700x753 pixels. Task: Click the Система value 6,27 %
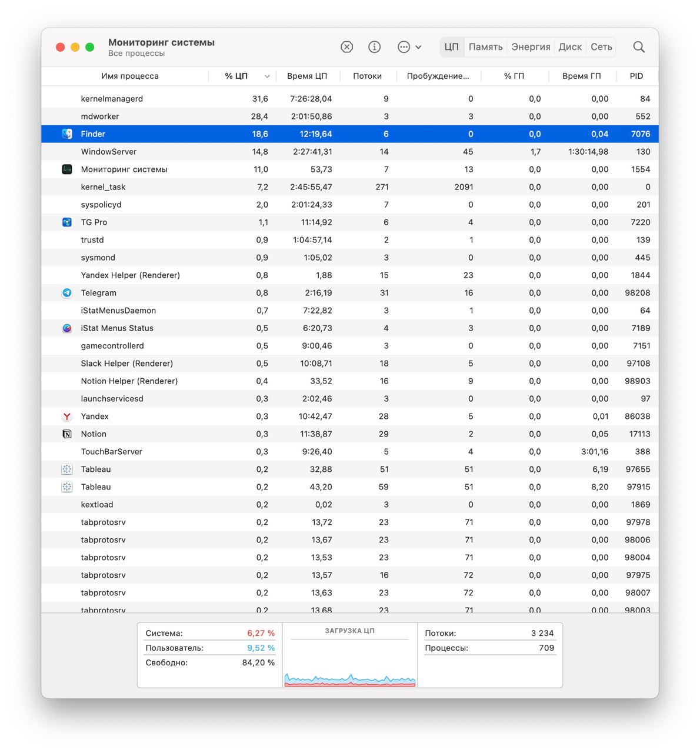(x=261, y=634)
